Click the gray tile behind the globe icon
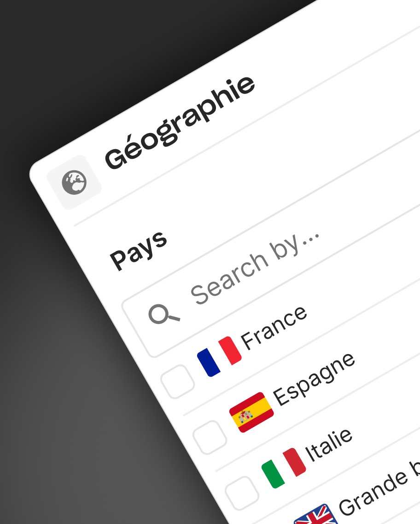Image resolution: width=420 pixels, height=524 pixels. [74, 182]
